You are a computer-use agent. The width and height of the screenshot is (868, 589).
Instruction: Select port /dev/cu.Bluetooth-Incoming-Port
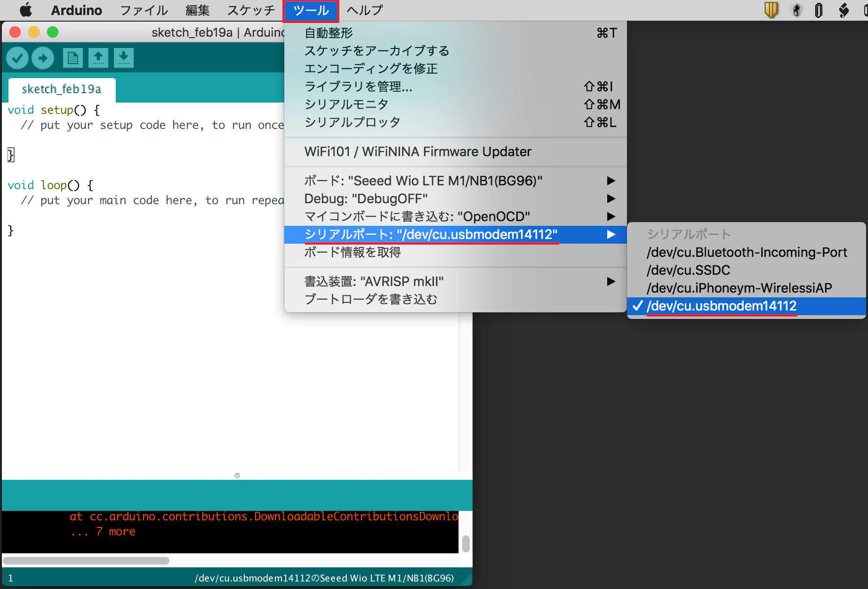(747, 252)
